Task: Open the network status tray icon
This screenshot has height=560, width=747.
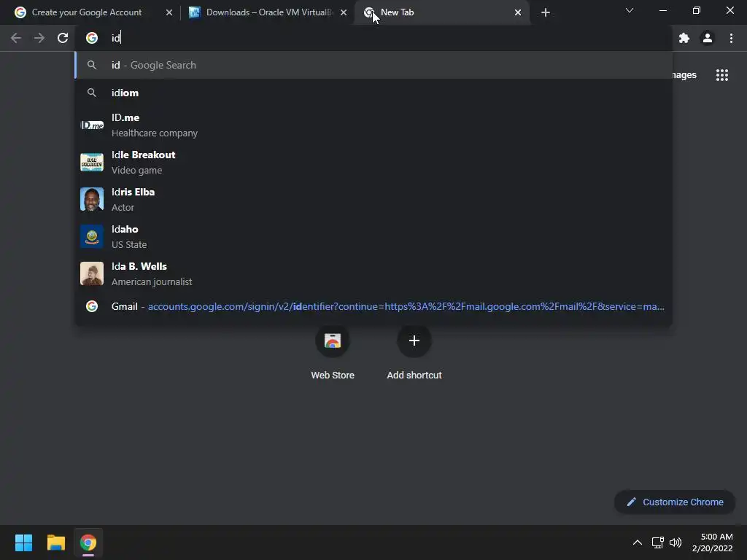Action: (658, 542)
